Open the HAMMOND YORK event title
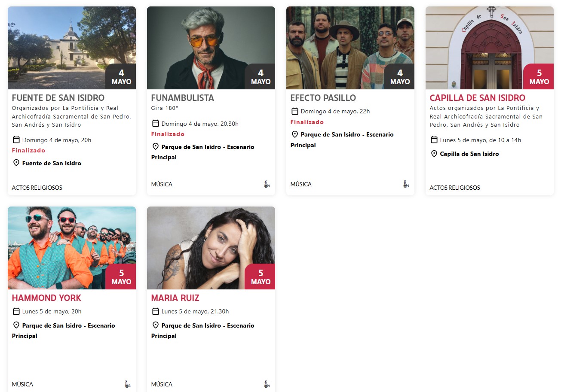The image size is (561, 392). point(46,298)
